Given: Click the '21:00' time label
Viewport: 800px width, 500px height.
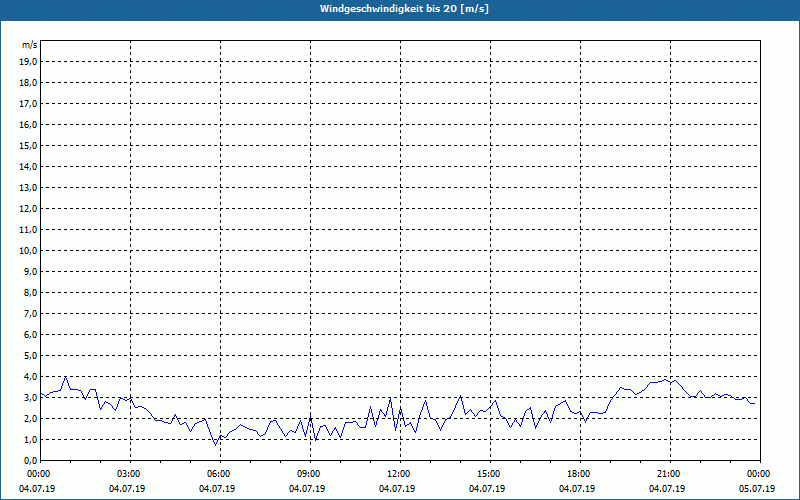Looking at the screenshot, I should tap(668, 474).
